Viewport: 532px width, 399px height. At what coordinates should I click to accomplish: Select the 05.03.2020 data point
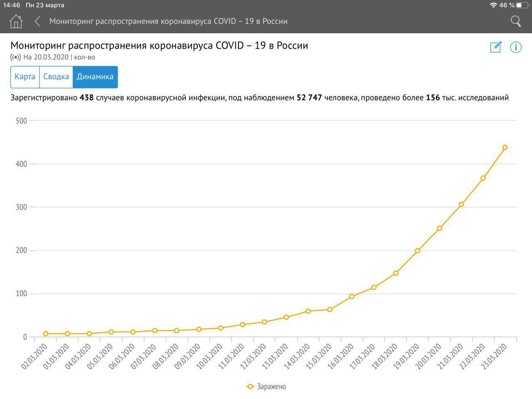pos(111,332)
